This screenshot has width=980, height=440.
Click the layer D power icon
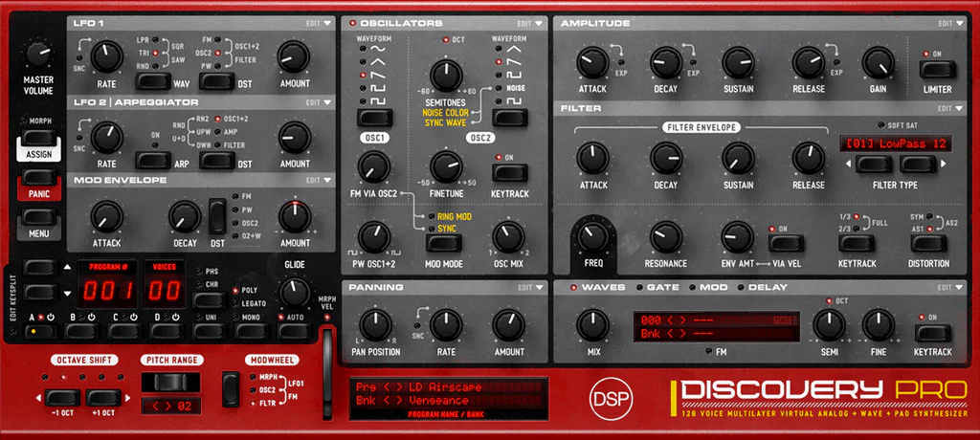pyautogui.click(x=176, y=317)
